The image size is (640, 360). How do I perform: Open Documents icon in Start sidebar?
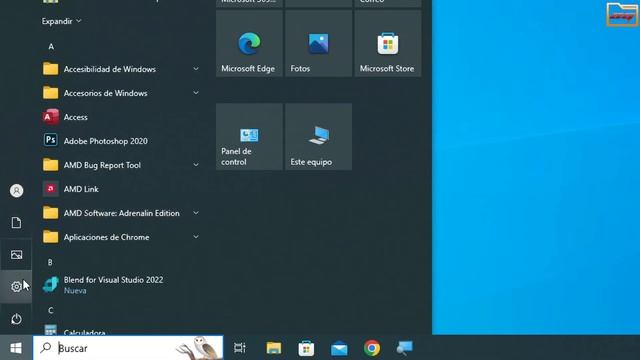[x=16, y=222]
